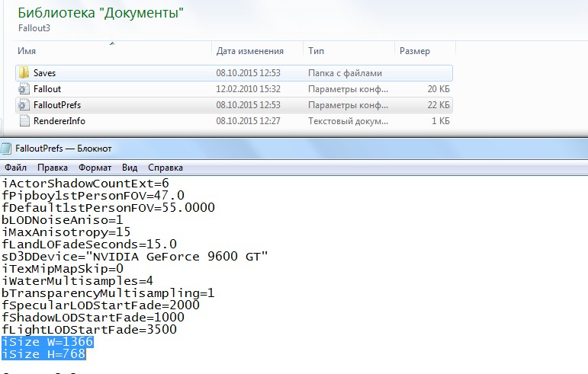Place cursor in line iMaxAnisotropy=15

(x=66, y=232)
